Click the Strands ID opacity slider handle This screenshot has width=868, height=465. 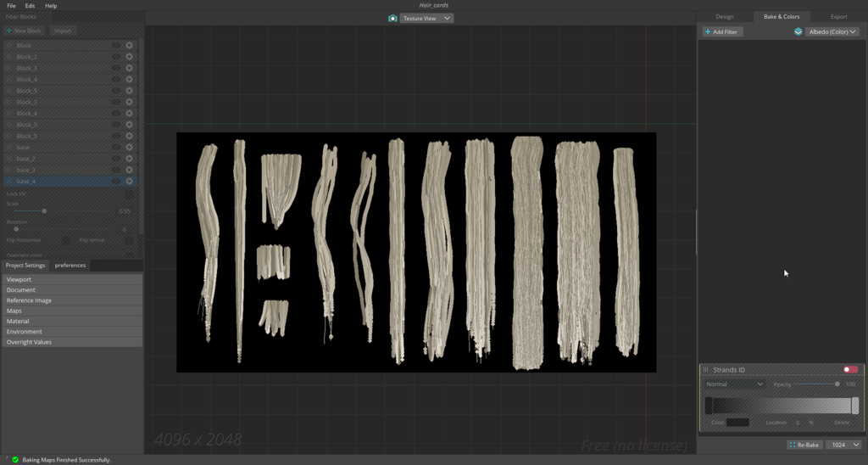tap(837, 384)
